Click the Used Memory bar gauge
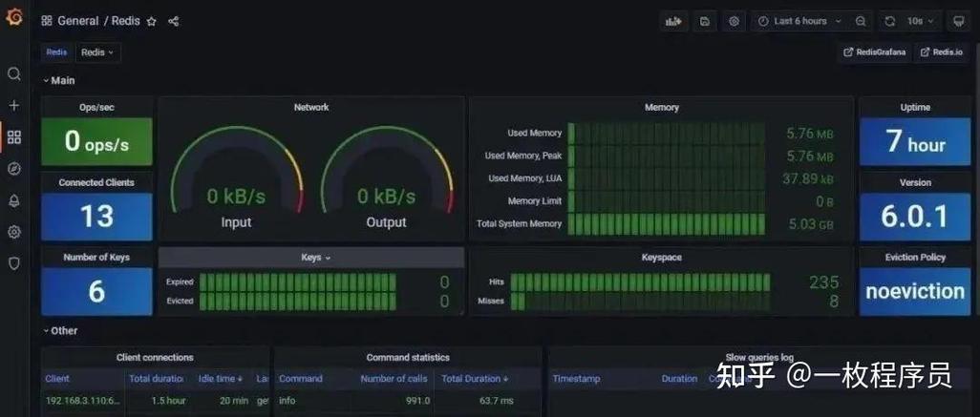 tap(667, 134)
